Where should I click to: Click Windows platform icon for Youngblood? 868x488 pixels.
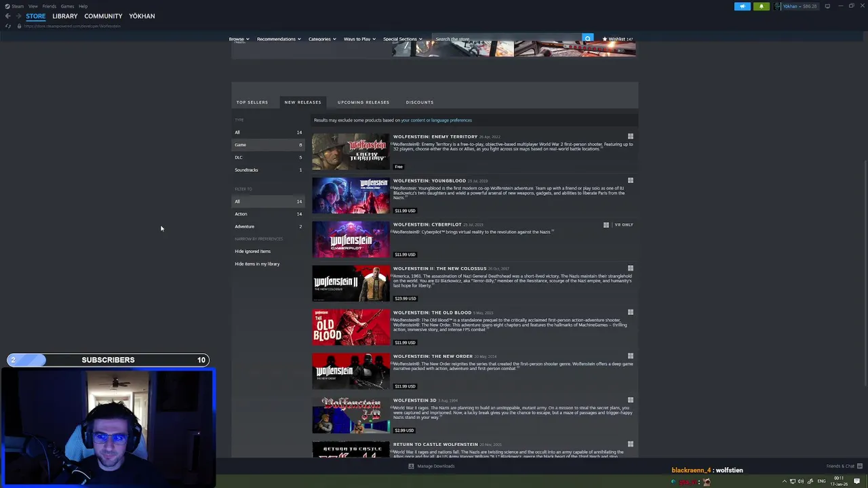pyautogui.click(x=631, y=180)
